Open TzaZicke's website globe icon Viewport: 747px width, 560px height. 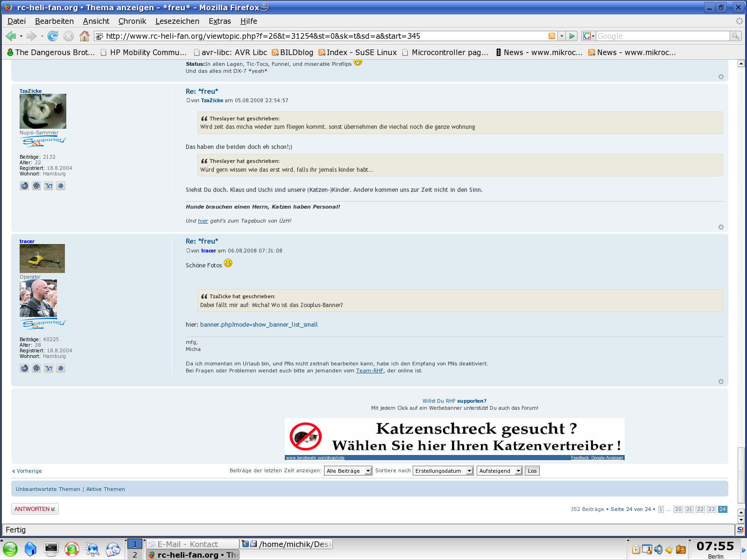(x=24, y=186)
